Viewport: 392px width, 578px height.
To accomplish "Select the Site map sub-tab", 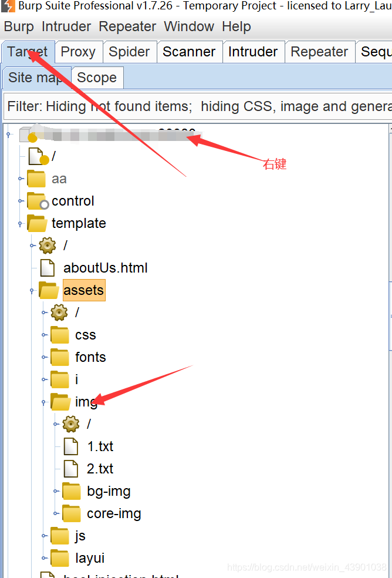I will [x=36, y=78].
